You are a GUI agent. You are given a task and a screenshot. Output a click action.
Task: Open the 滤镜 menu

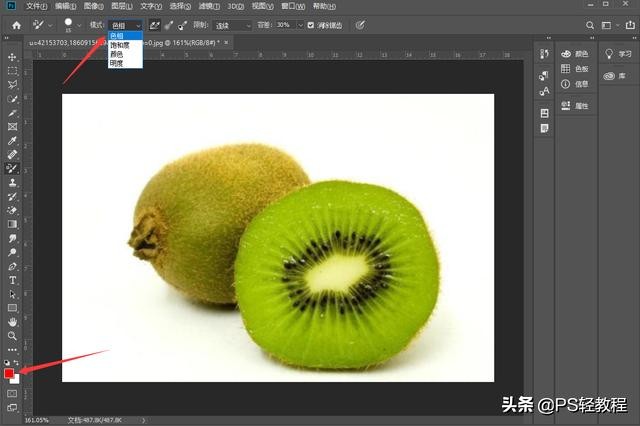pos(209,6)
